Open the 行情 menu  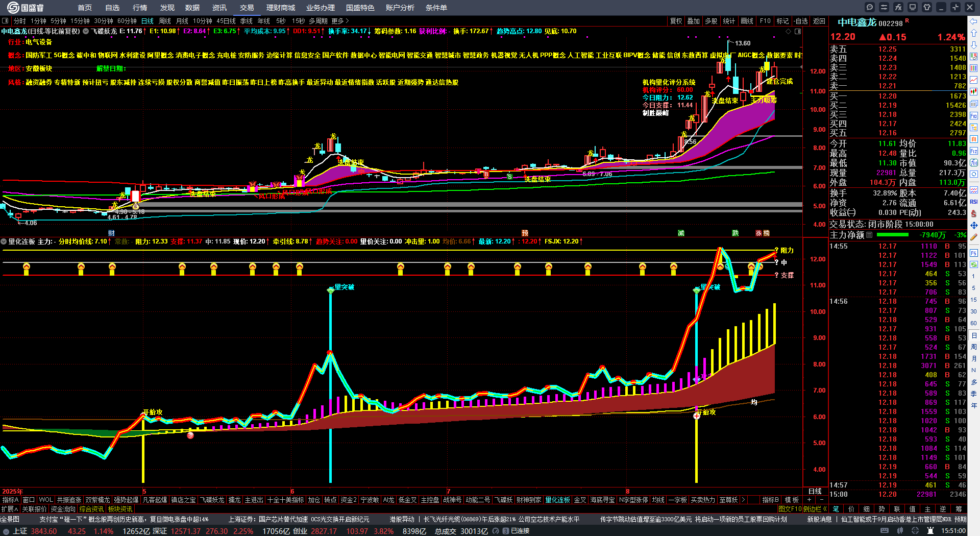click(x=140, y=8)
